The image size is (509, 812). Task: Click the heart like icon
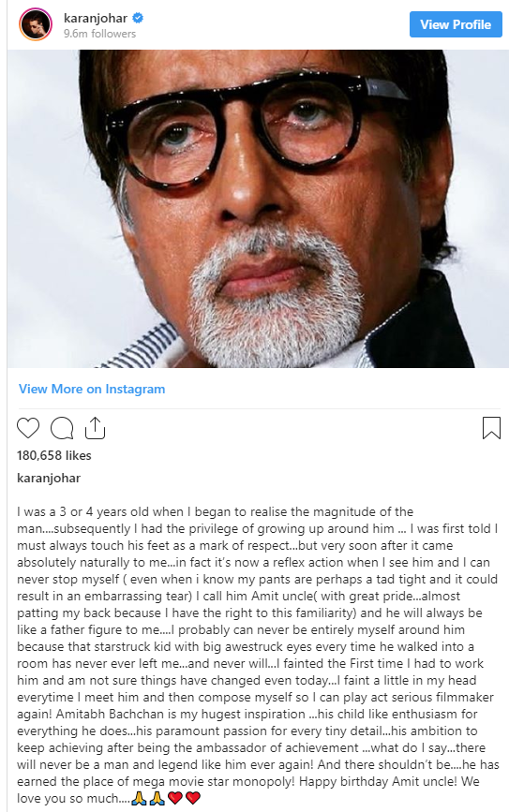tap(28, 428)
